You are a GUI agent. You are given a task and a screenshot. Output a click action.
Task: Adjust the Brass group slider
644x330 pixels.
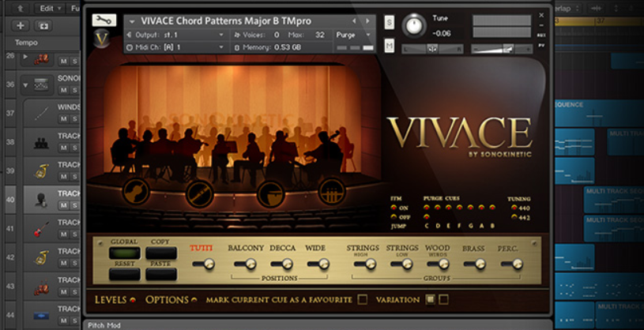[475, 264]
